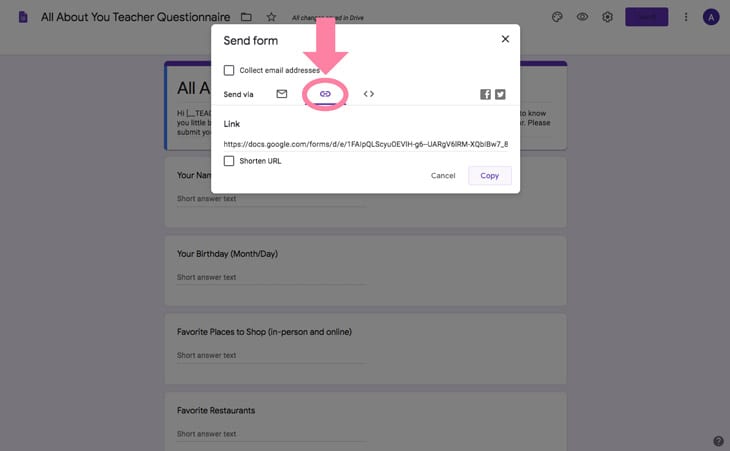
Task: Open the color palette theme icon
Action: 557,17
